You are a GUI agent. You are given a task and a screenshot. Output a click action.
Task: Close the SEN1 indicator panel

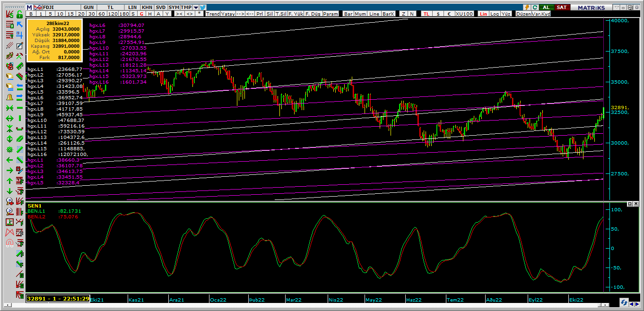point(636,204)
